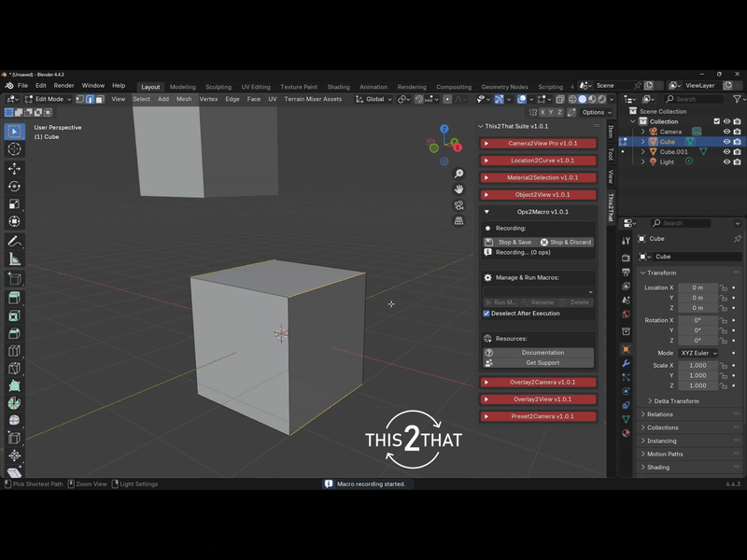
Task: Select the Annotate tool
Action: point(14,242)
